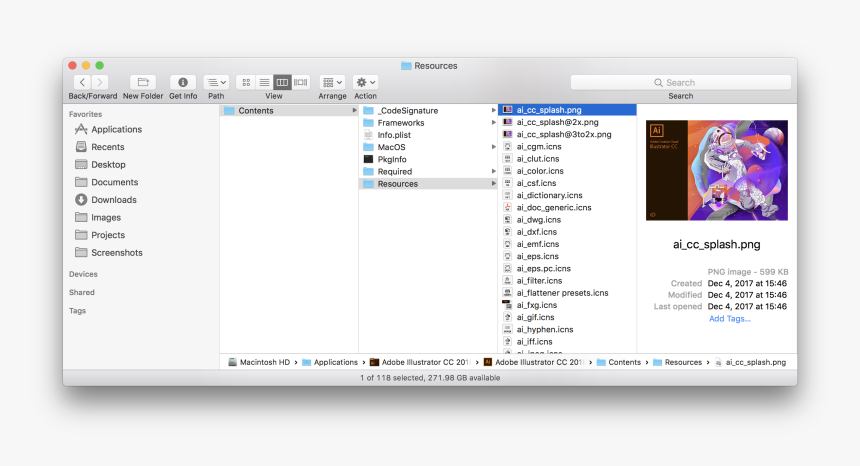
Task: Select the ai_clut.icns file
Action: point(567,158)
